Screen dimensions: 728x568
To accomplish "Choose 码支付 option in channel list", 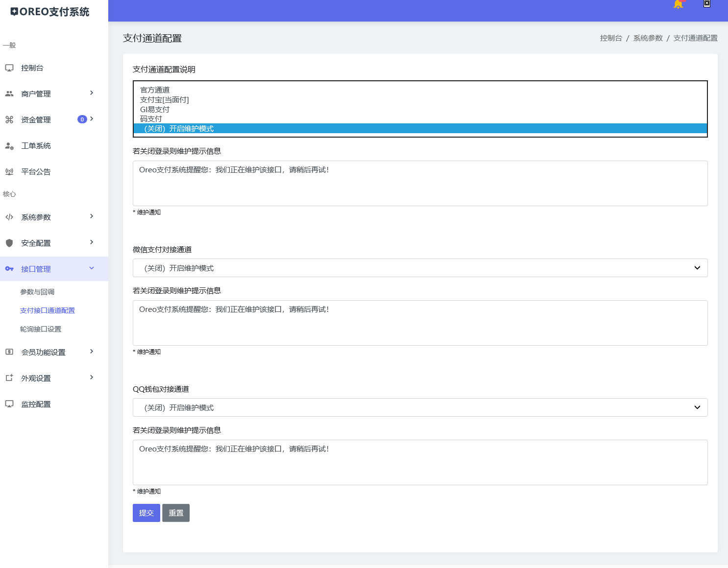I will pyautogui.click(x=151, y=119).
